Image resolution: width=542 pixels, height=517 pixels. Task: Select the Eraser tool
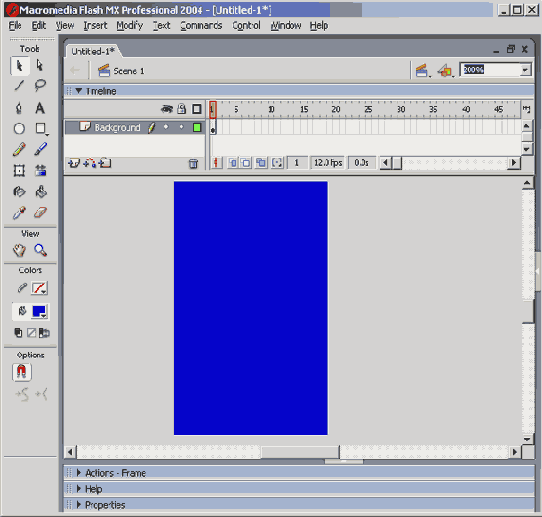[x=40, y=212]
